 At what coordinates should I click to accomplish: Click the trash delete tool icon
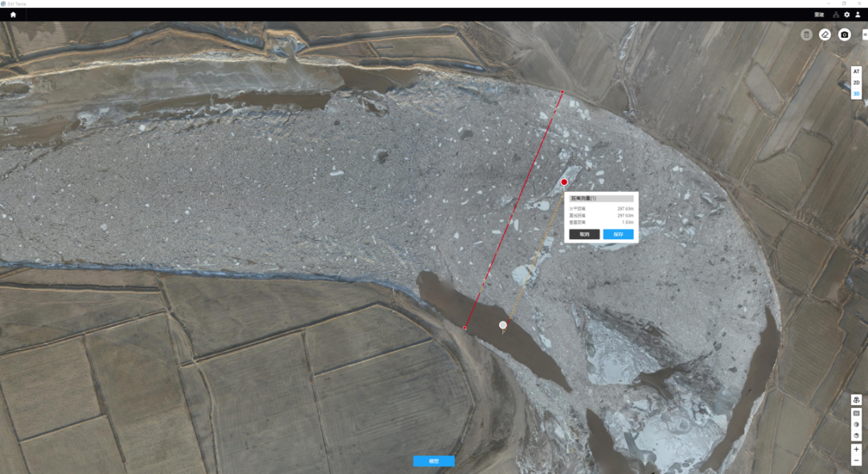pyautogui.click(x=806, y=35)
